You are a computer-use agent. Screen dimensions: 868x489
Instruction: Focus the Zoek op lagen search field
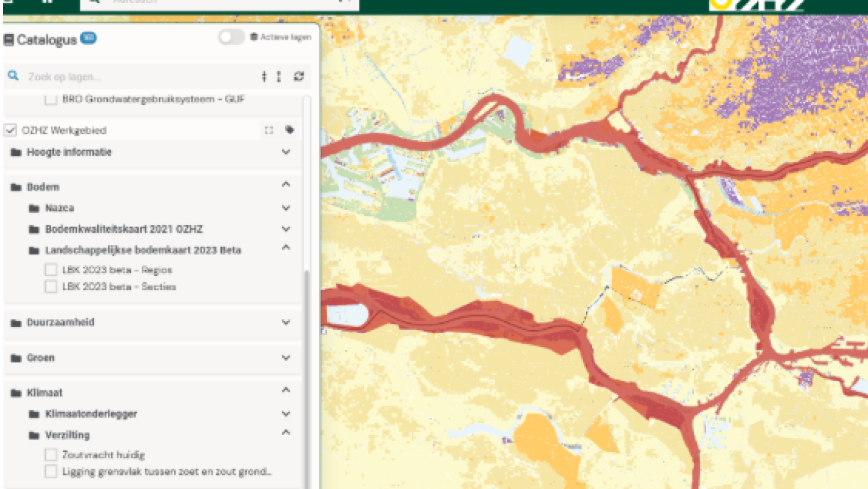(x=136, y=77)
